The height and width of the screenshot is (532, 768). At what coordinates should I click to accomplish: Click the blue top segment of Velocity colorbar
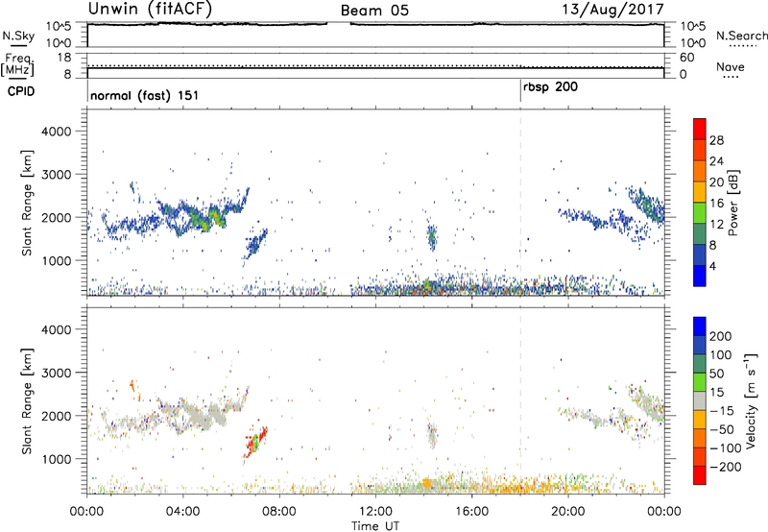[700, 326]
